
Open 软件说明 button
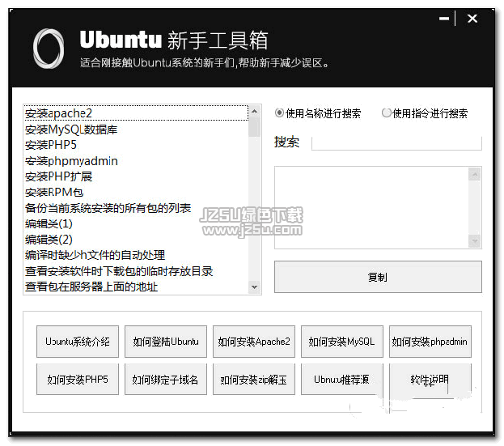click(x=430, y=380)
